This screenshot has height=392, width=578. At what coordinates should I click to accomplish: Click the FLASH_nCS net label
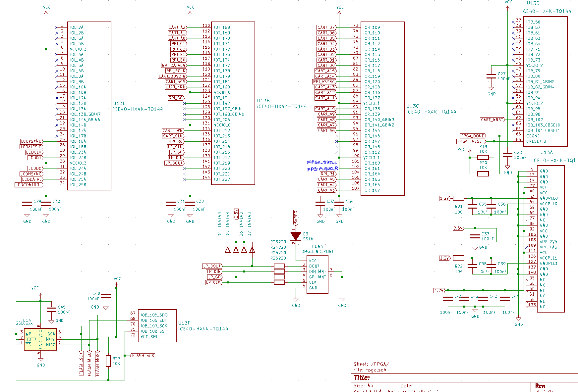coord(143,356)
